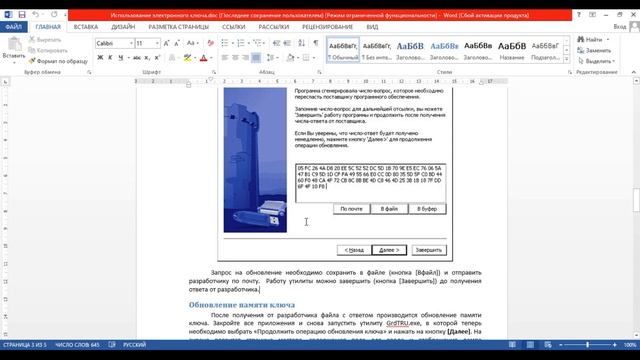Activate Format Painter (Формат по образцу)
Image resolution: width=640 pixels, height=360 pixels.
(x=58, y=61)
